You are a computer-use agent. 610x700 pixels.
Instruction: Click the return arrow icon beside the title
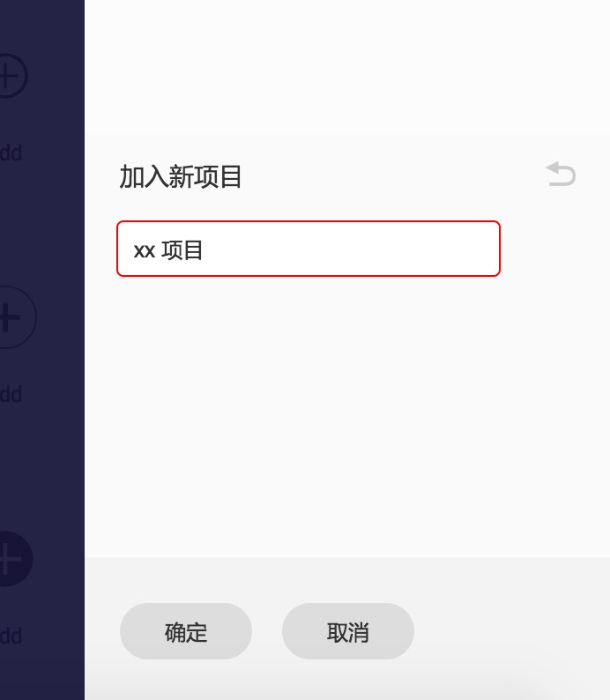[x=561, y=174]
